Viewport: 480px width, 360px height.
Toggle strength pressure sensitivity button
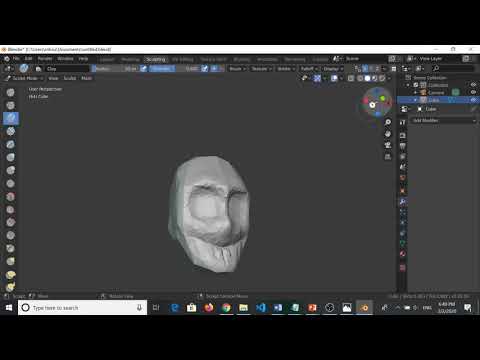205,69
